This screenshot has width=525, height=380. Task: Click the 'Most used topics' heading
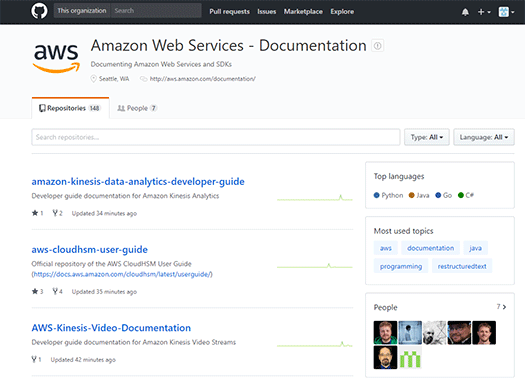click(x=403, y=231)
